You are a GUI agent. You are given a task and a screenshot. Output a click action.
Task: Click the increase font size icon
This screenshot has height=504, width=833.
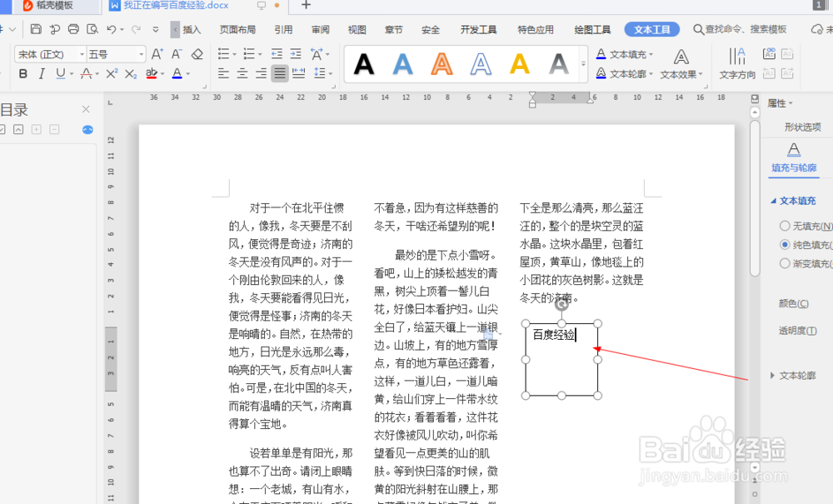coord(157,53)
